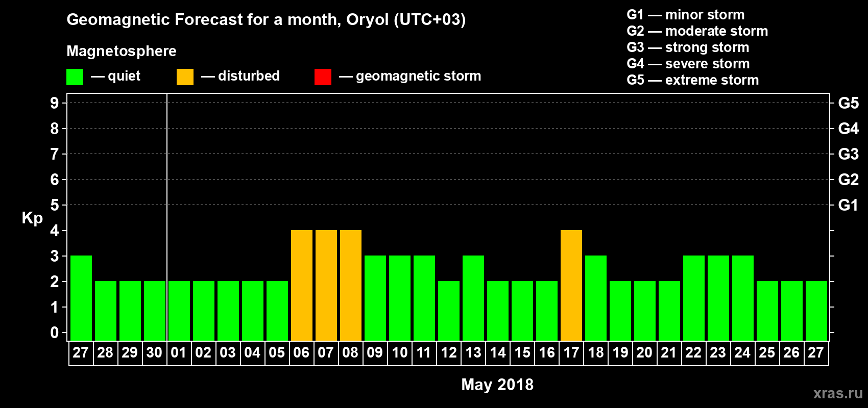Select the orange bar for May 06
The width and height of the screenshot is (868, 408).
tap(302, 285)
